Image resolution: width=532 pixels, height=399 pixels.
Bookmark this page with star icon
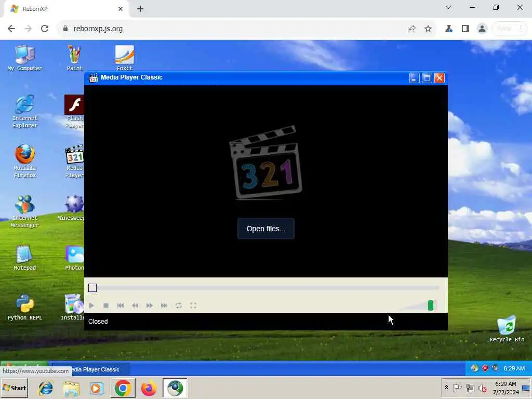click(x=428, y=29)
